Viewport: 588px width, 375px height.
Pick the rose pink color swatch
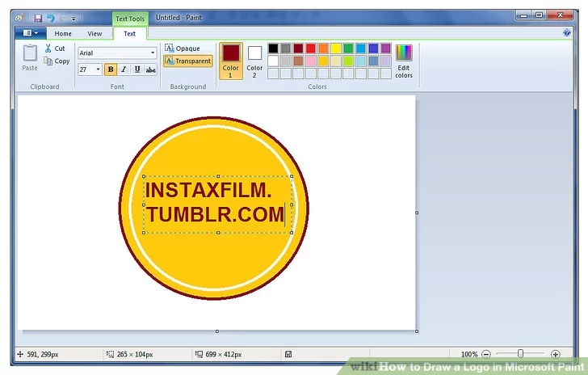(x=311, y=61)
